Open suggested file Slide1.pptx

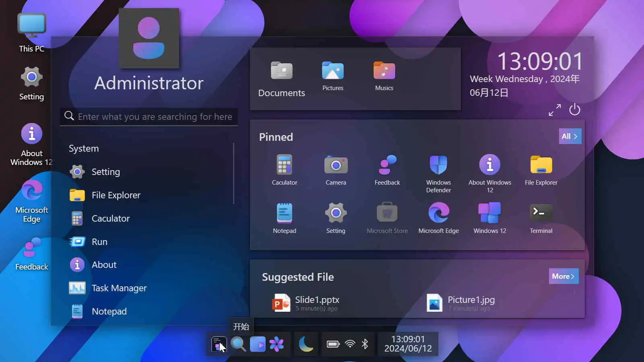306,303
